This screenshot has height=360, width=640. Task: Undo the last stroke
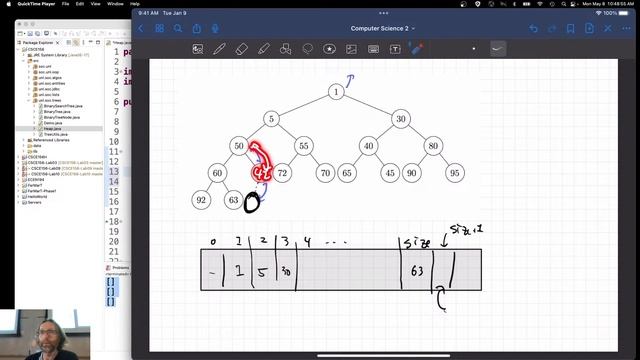point(533,28)
